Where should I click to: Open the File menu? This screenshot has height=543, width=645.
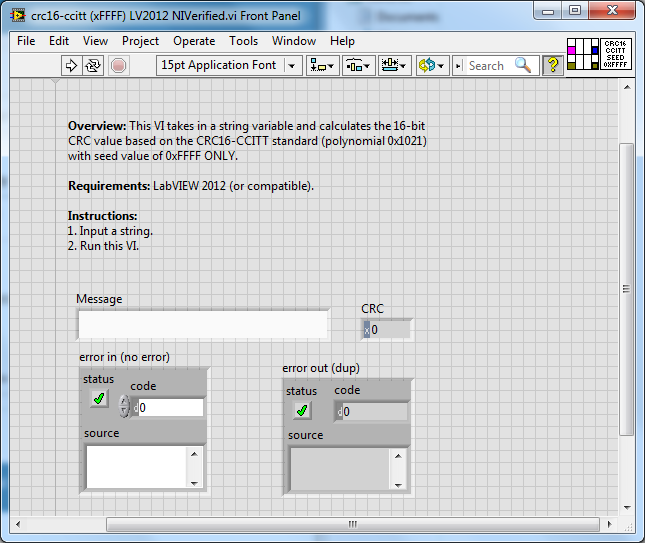26,41
